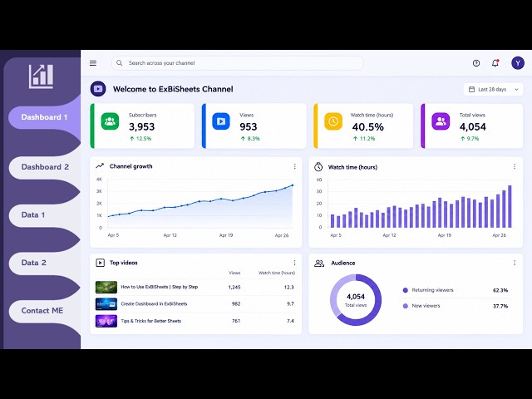Click the 982 views value
Image resolution: width=532 pixels, height=399 pixels.
(x=236, y=304)
